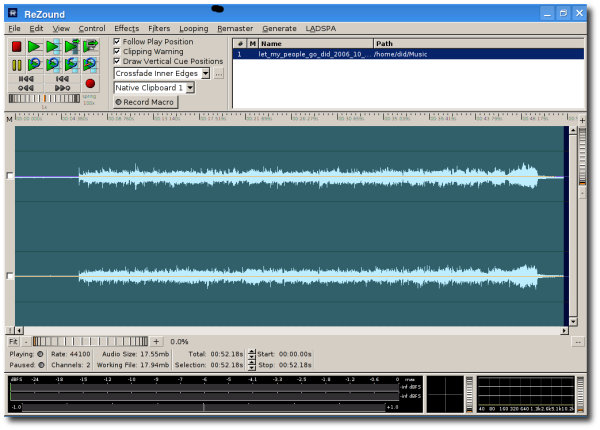Click the zoom out minus button

[x=26, y=342]
